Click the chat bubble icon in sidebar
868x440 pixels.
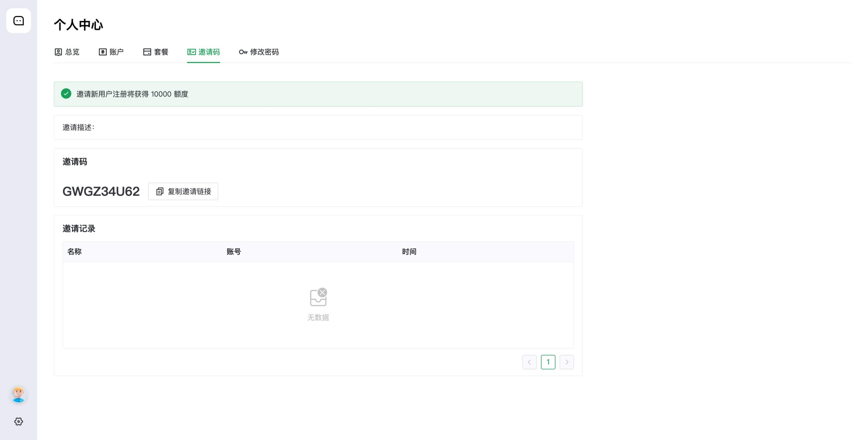tap(18, 21)
